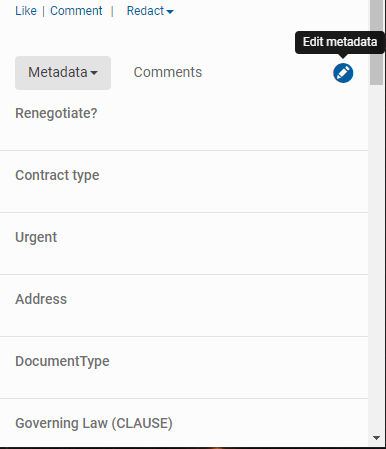The image size is (386, 449).
Task: Select the DocumentType metadata field
Action: click(x=184, y=368)
